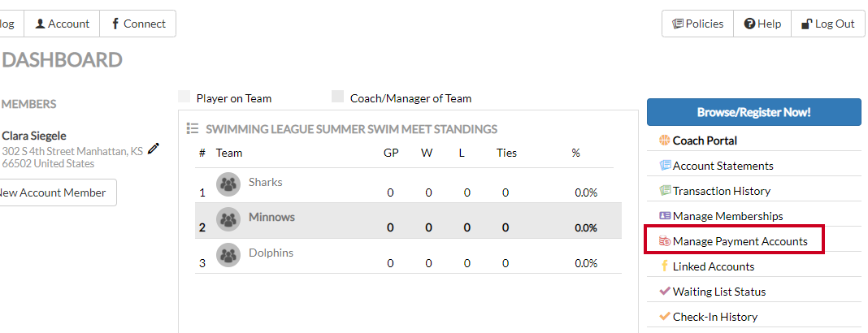Open the Policies menu item
This screenshot has width=868, height=333.
tap(697, 24)
